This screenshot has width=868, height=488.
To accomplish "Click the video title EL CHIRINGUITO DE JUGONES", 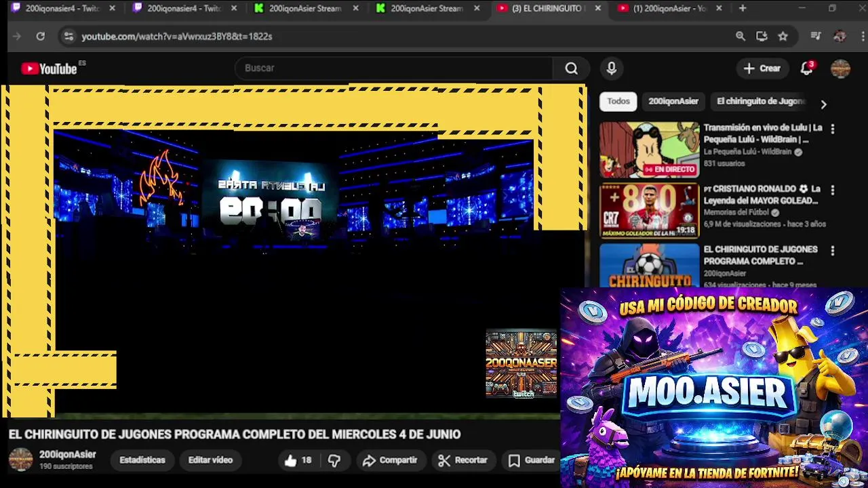I will pyautogui.click(x=235, y=434).
